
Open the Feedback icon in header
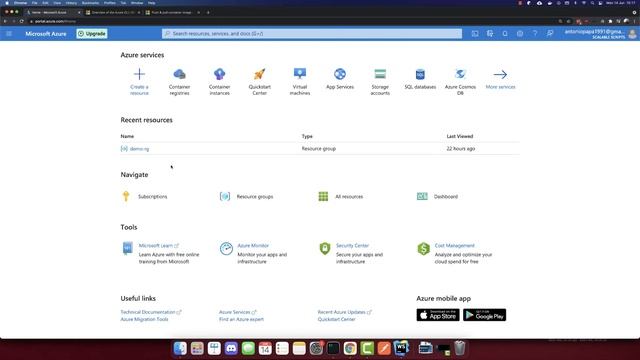tap(550, 33)
